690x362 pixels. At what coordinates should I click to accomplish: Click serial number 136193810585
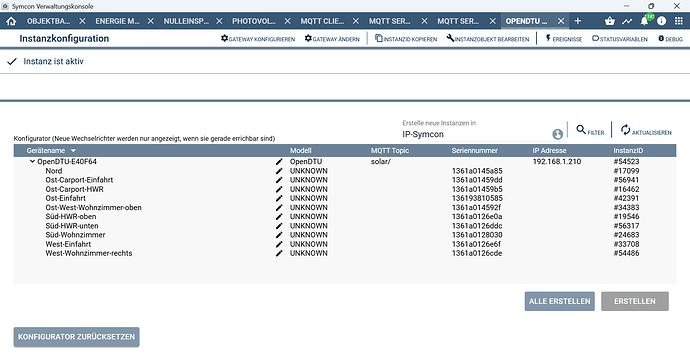click(x=477, y=198)
